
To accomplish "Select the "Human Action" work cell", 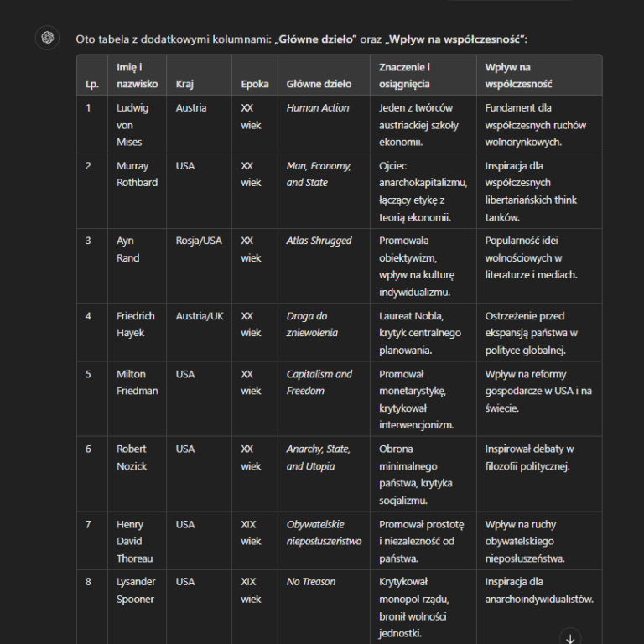I will point(318,108).
